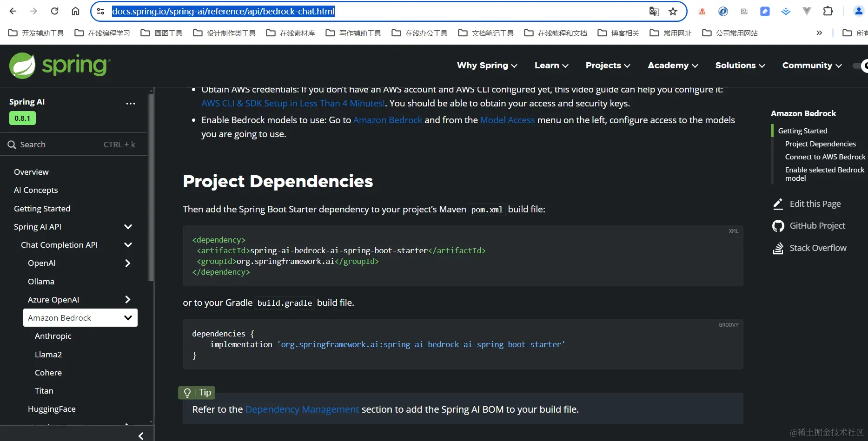The image size is (868, 441).
Task: Click the Stack Overflow icon
Action: (x=778, y=248)
